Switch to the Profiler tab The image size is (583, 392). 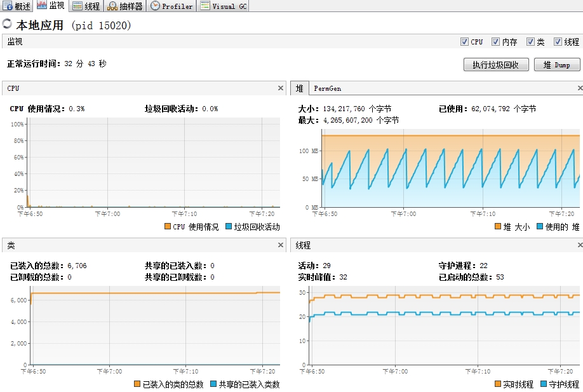tap(171, 6)
